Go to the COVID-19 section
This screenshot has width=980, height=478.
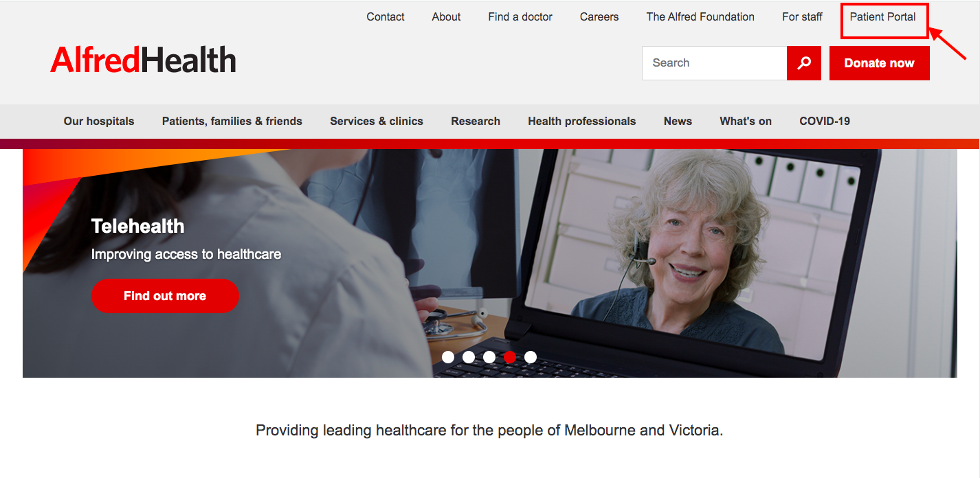pyautogui.click(x=825, y=121)
